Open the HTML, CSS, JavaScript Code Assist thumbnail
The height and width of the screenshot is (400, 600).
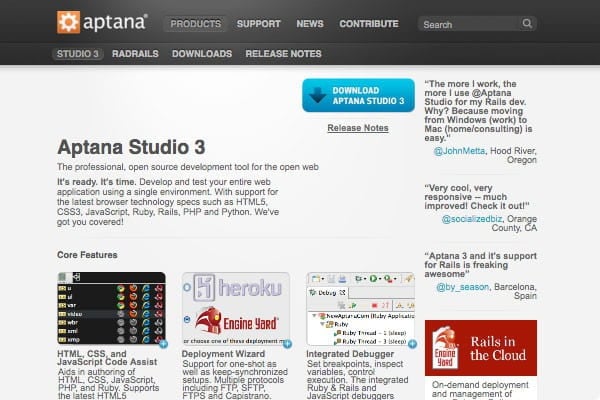tap(111, 308)
